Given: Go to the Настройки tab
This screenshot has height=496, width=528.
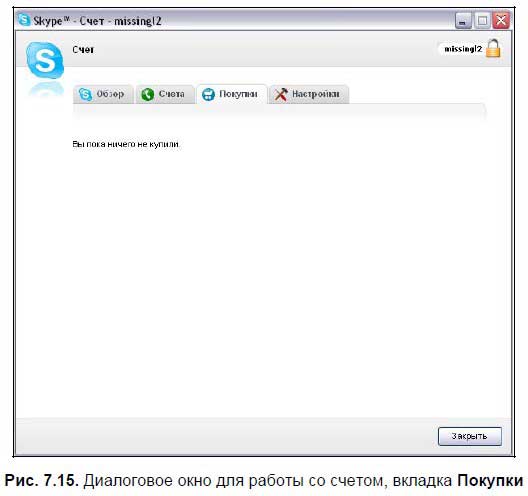Looking at the screenshot, I should tap(309, 94).
